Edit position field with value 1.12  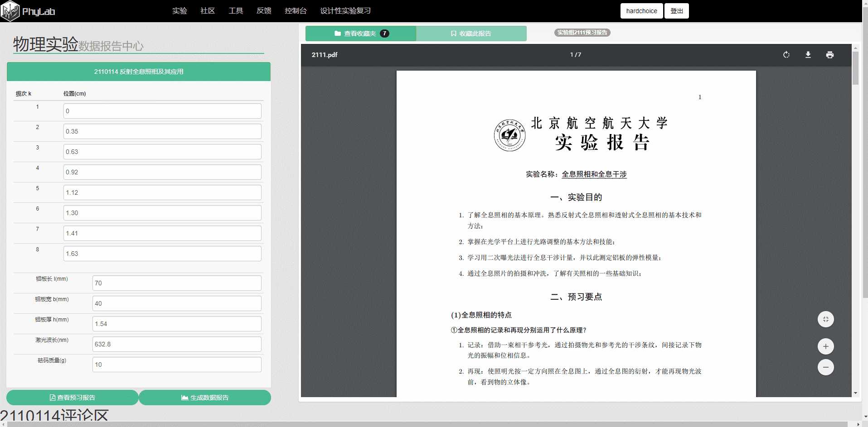coord(162,192)
